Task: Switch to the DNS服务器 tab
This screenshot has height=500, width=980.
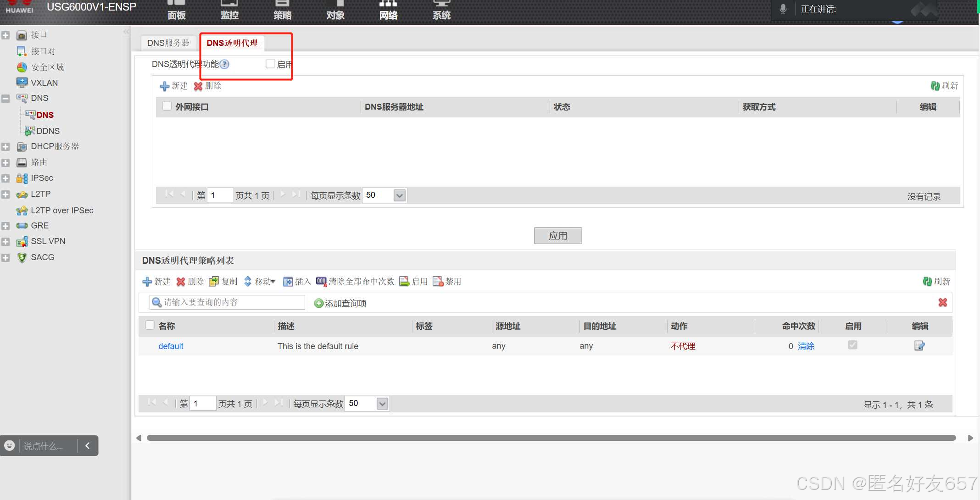Action: pyautogui.click(x=168, y=43)
